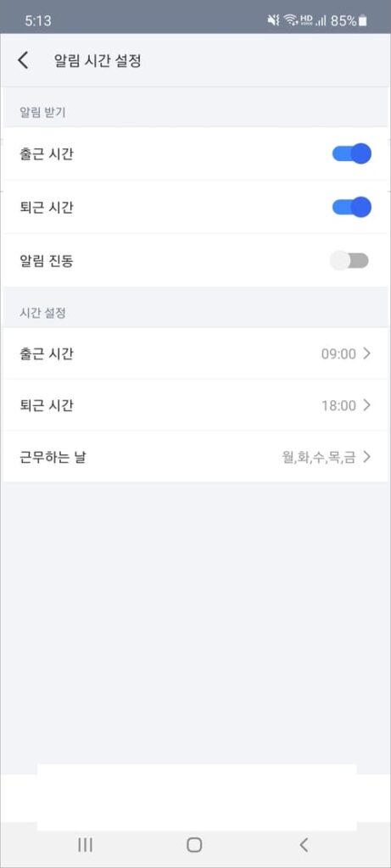Tap the Android navigation back icon

point(303,845)
